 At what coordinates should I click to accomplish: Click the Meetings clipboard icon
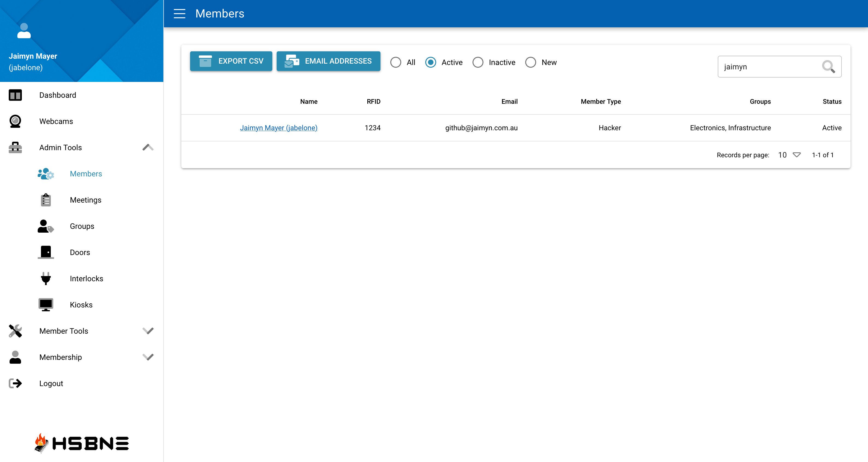tap(46, 200)
